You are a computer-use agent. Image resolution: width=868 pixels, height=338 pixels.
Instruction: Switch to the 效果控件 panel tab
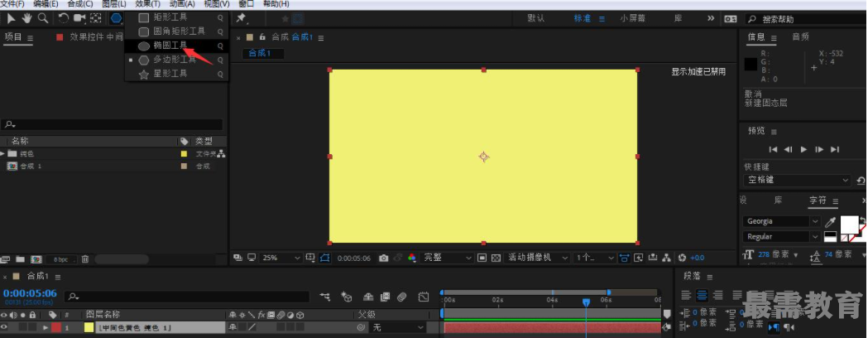[96, 37]
